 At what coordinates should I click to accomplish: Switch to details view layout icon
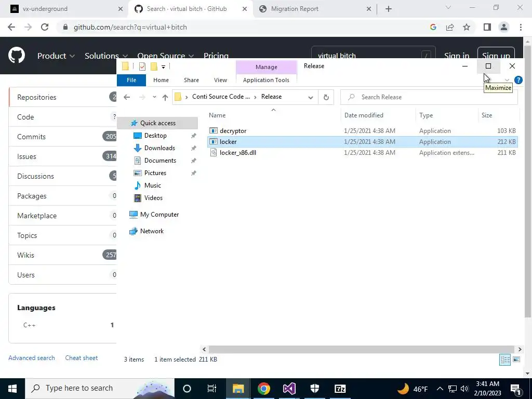(x=505, y=360)
